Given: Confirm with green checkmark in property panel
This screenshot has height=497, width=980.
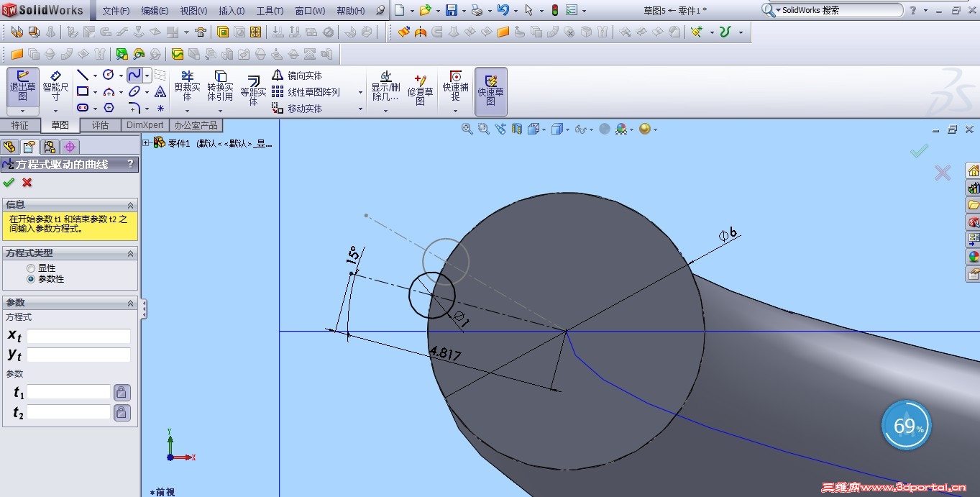Looking at the screenshot, I should (x=9, y=182).
